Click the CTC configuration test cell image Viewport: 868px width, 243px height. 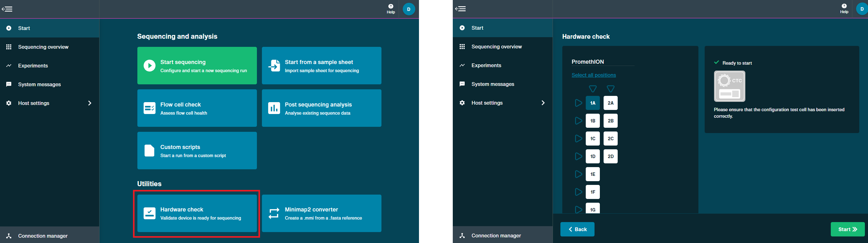729,86
